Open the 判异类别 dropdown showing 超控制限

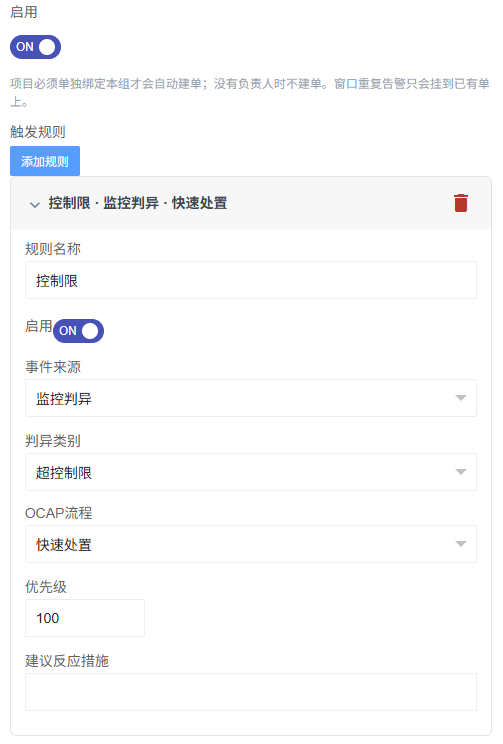tap(251, 472)
